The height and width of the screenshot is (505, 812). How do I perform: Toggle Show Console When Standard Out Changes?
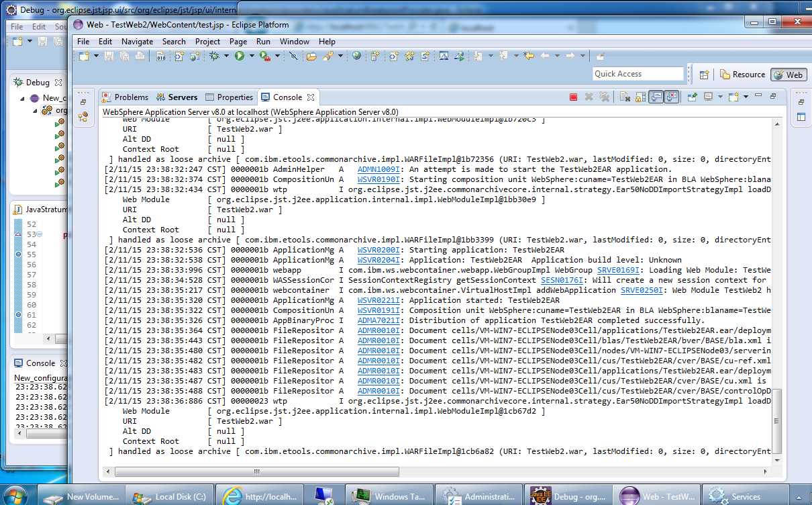pos(656,97)
